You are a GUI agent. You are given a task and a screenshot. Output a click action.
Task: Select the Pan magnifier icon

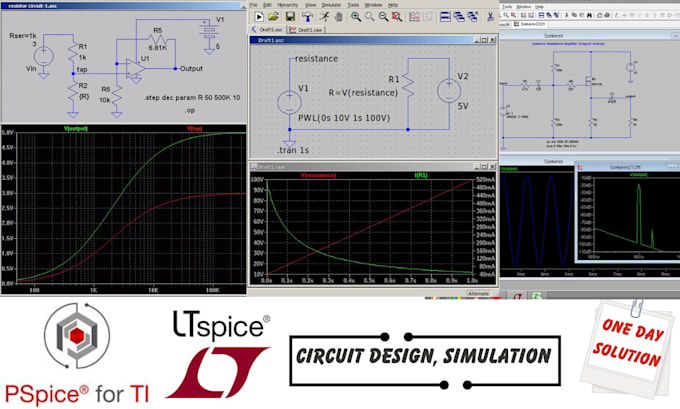(x=369, y=17)
